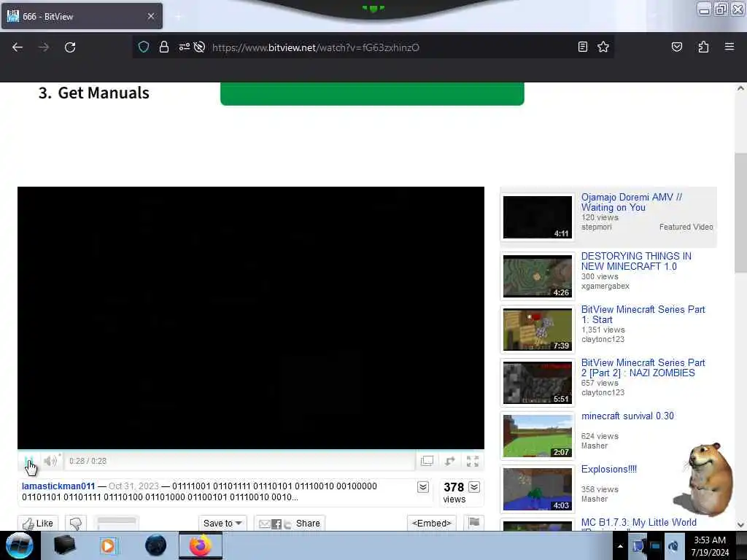This screenshot has width=747, height=560.
Task: Pop out the video player window
Action: point(427,461)
